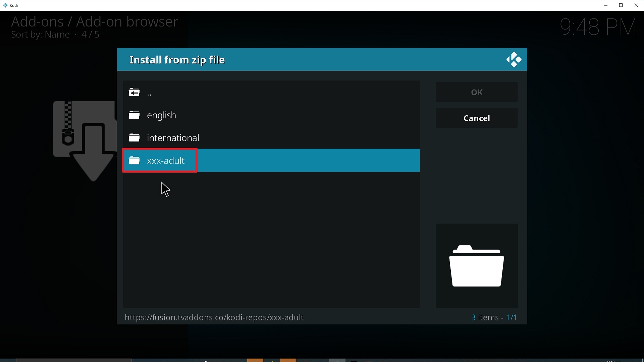Click the english folder icon
Viewport: 644px width, 362px height.
tap(134, 115)
